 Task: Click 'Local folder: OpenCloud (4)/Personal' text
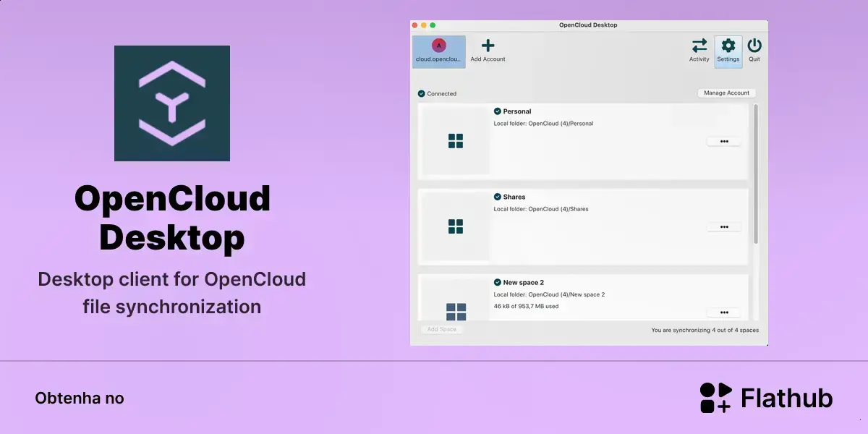[543, 124]
